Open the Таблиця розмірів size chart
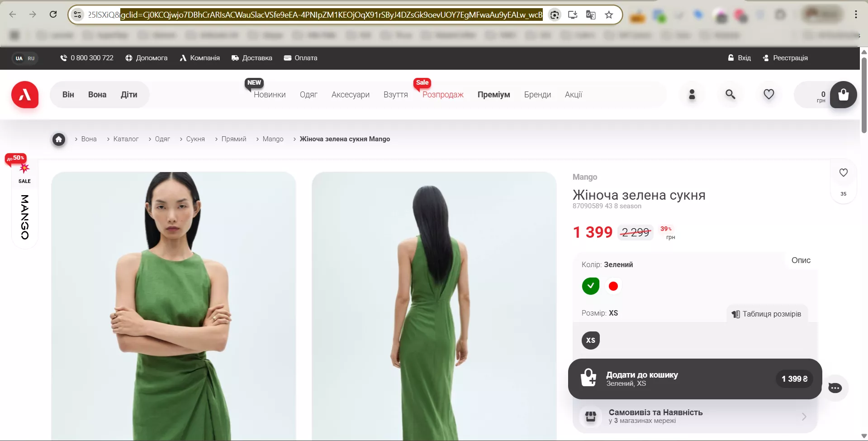 click(x=767, y=314)
